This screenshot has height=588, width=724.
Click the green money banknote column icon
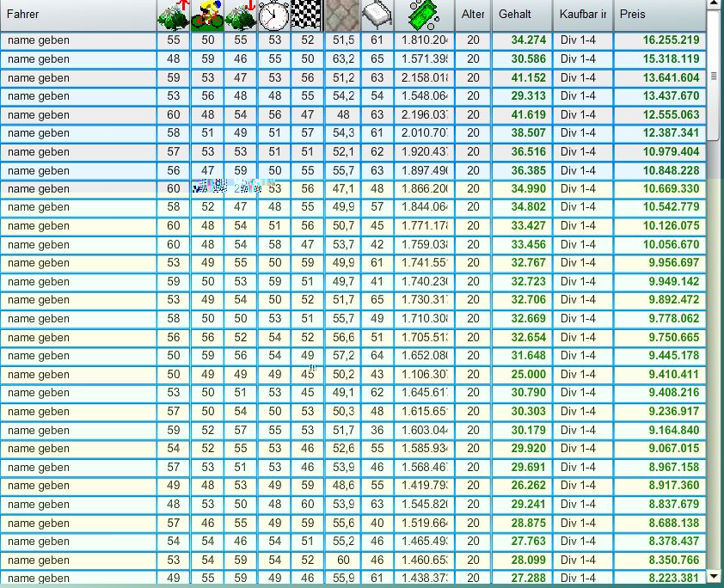click(424, 15)
